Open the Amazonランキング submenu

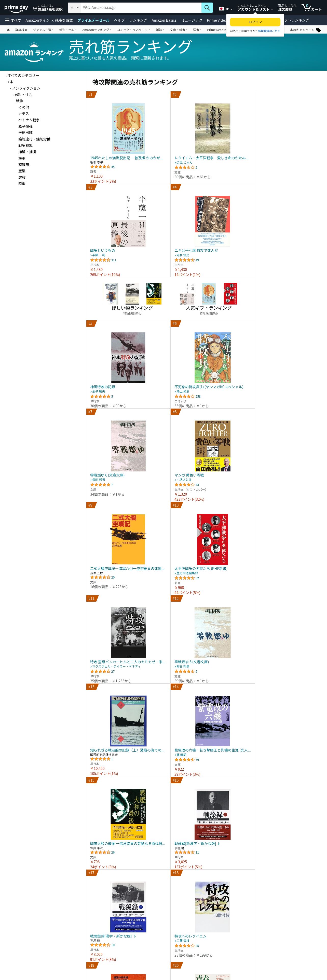click(x=97, y=30)
